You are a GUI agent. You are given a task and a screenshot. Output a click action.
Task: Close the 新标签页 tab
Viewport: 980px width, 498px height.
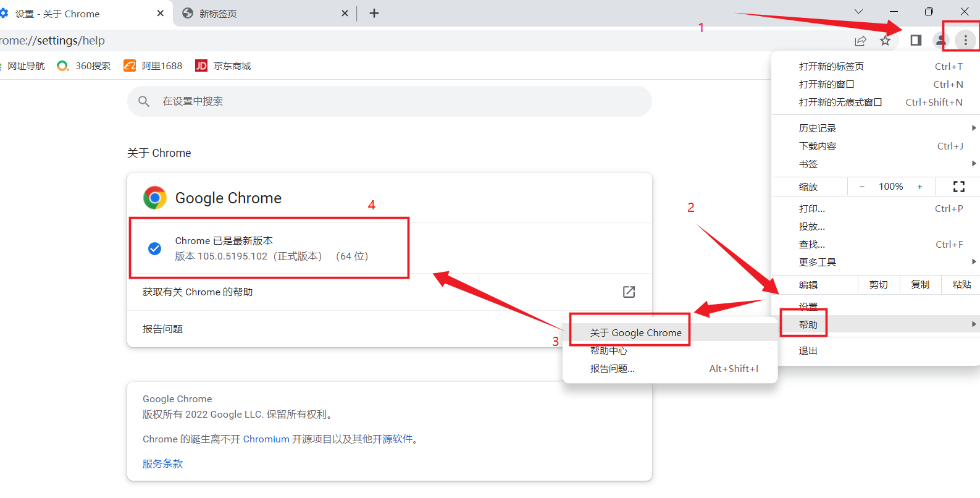pos(345,13)
